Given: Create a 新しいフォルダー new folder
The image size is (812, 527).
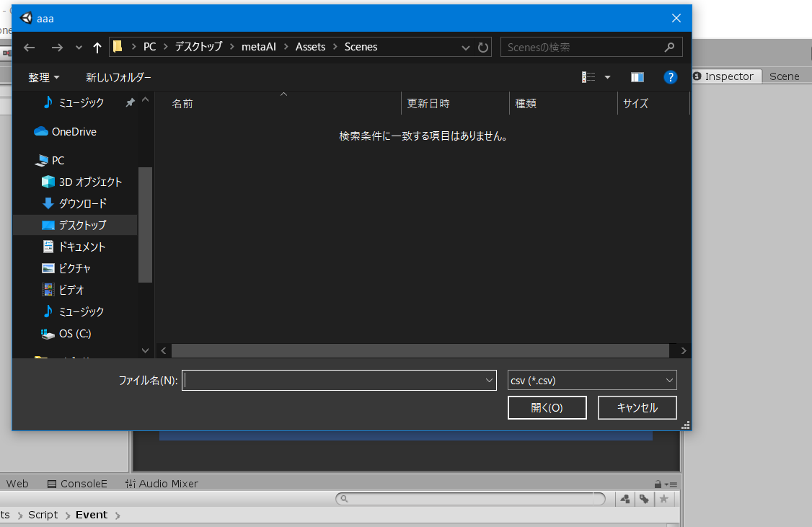Looking at the screenshot, I should pyautogui.click(x=118, y=77).
